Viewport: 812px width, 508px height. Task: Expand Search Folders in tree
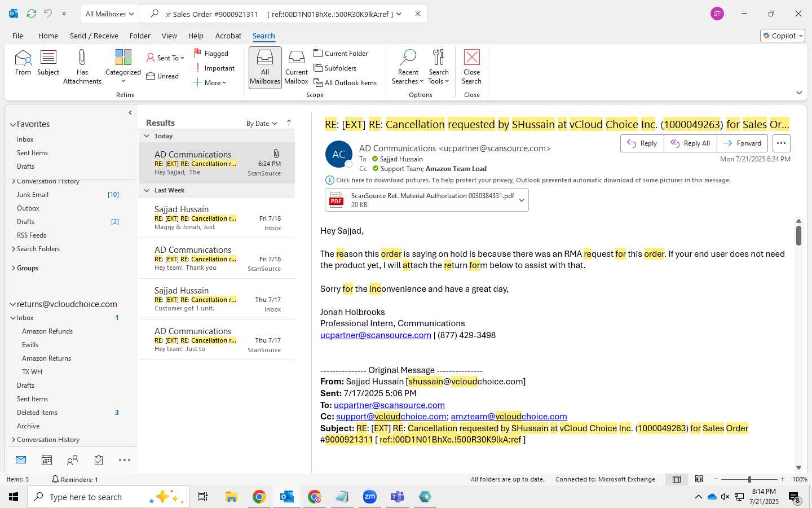click(x=14, y=249)
